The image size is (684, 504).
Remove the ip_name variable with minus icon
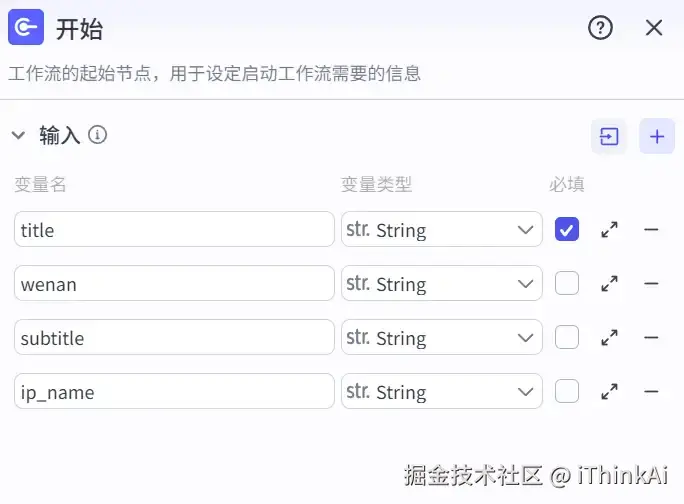point(651,392)
